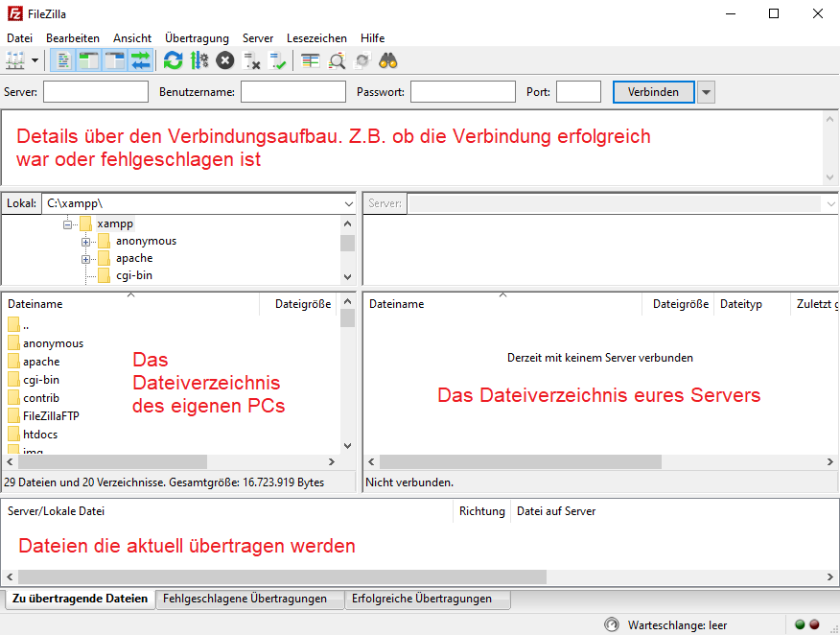840x635 pixels.
Task: Open file search with the binoculars icon
Action: coord(387,59)
